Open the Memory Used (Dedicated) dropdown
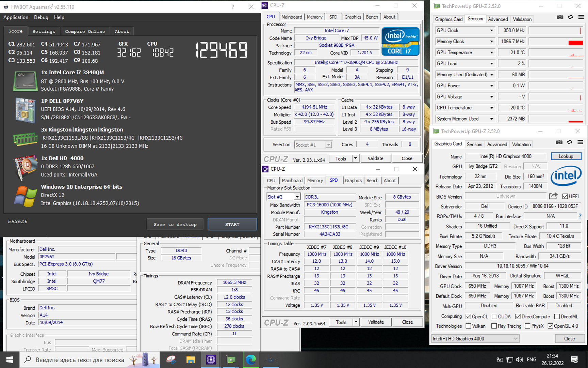Viewport: 588px width, 368px height. click(491, 75)
